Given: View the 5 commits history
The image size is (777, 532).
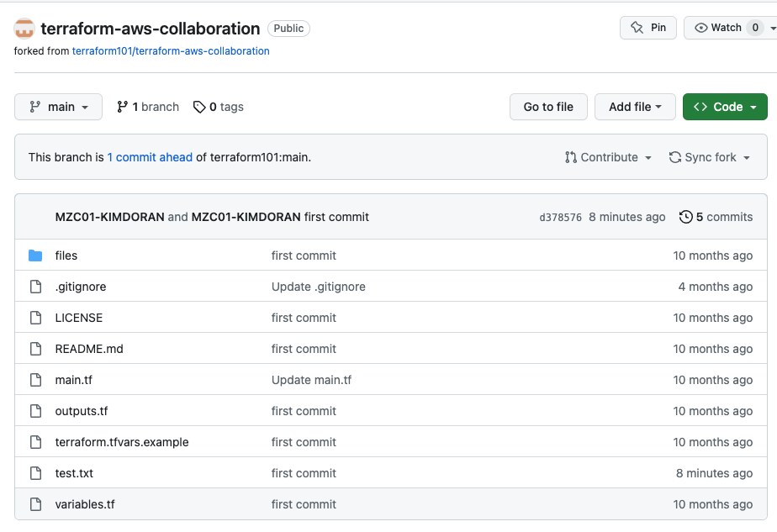Looking at the screenshot, I should click(716, 217).
